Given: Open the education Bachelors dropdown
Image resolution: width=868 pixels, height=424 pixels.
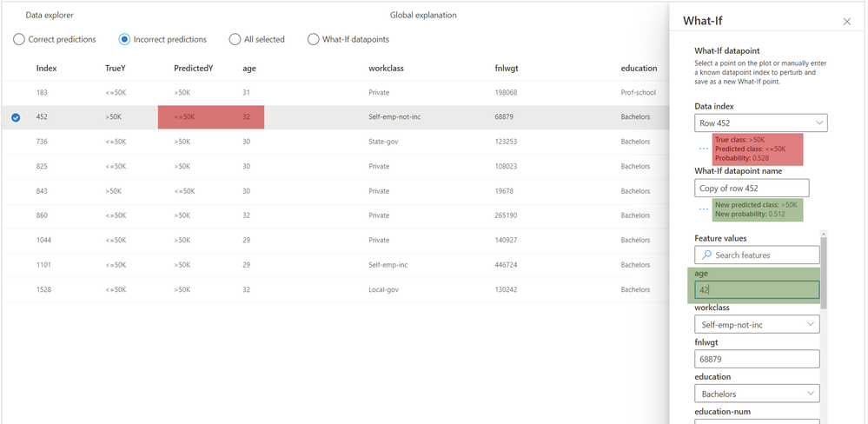Looking at the screenshot, I should (757, 394).
